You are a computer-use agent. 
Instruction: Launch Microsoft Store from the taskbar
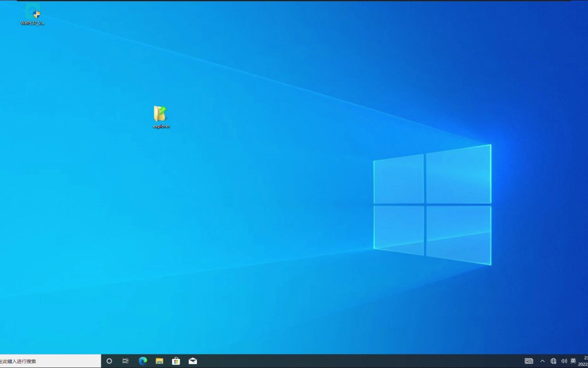[176, 361]
